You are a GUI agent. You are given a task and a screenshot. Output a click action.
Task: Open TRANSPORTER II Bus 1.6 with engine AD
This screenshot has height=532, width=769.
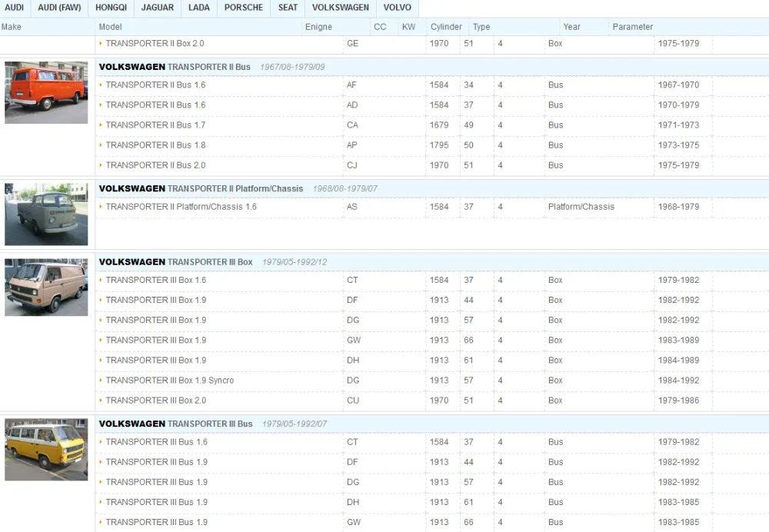(155, 105)
